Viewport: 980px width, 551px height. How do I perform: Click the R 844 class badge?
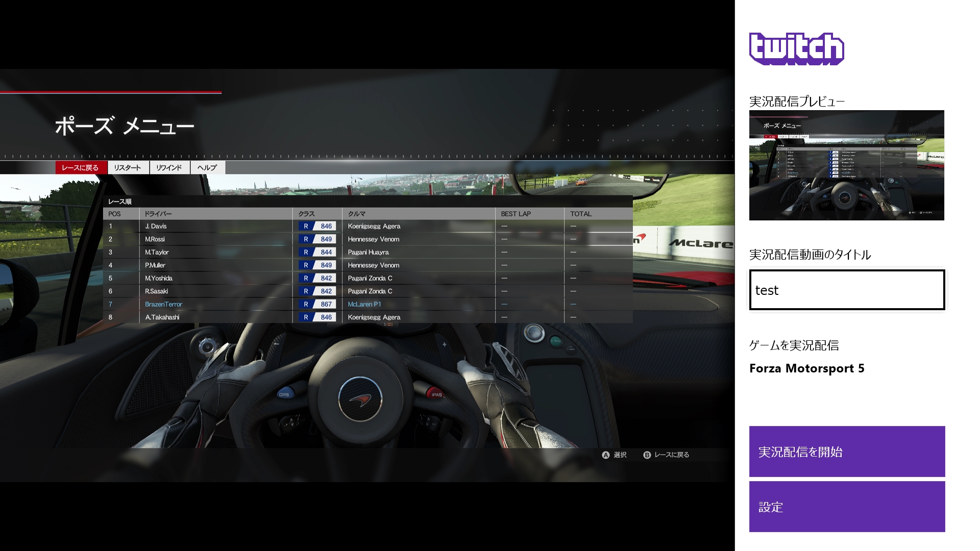[317, 252]
